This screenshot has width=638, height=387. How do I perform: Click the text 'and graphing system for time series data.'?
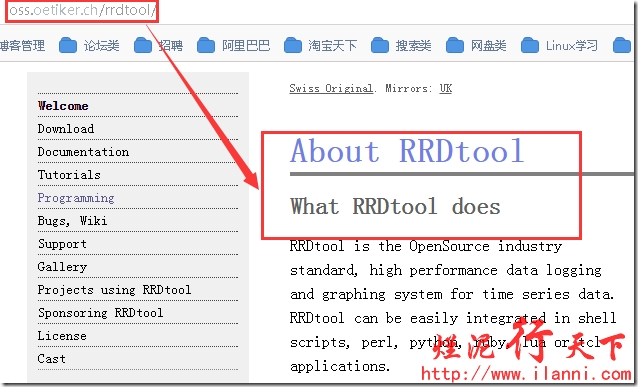pyautogui.click(x=452, y=294)
